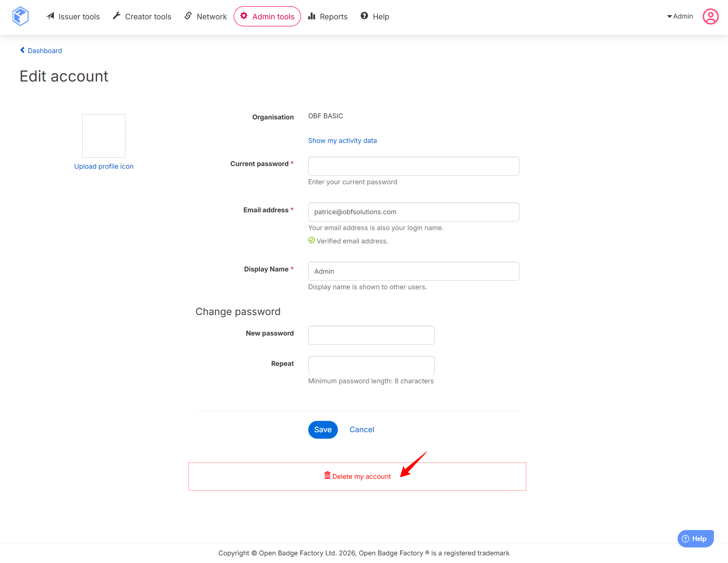Image resolution: width=728 pixels, height=563 pixels.
Task: Click Upload profile icon link
Action: 104,166
